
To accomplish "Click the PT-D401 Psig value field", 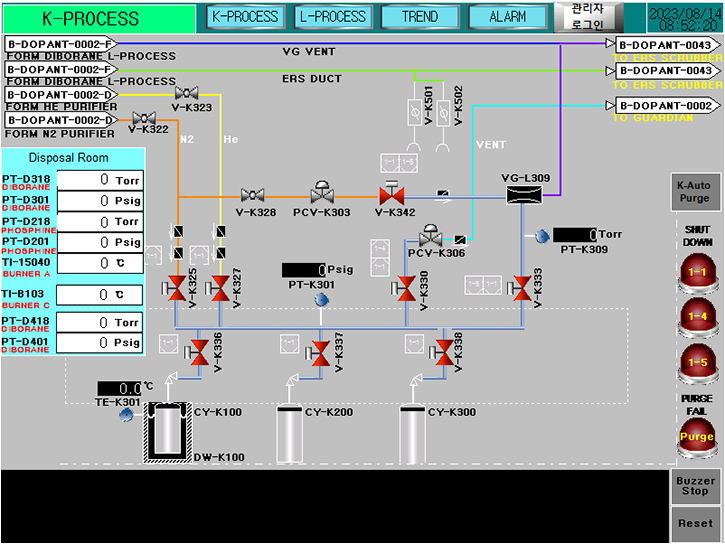I will click(x=100, y=343).
